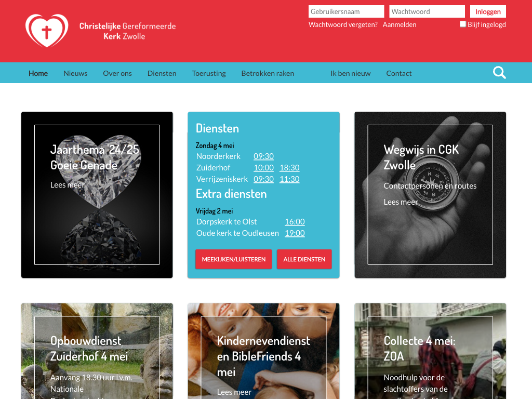Open the Noorderkerk 09:30 service link
The width and height of the screenshot is (532, 399).
pos(263,156)
